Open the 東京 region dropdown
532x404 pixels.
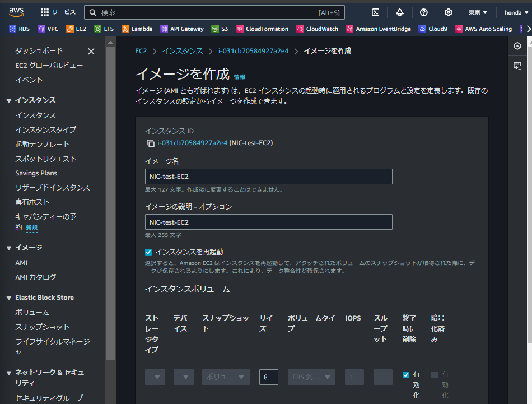pos(478,12)
